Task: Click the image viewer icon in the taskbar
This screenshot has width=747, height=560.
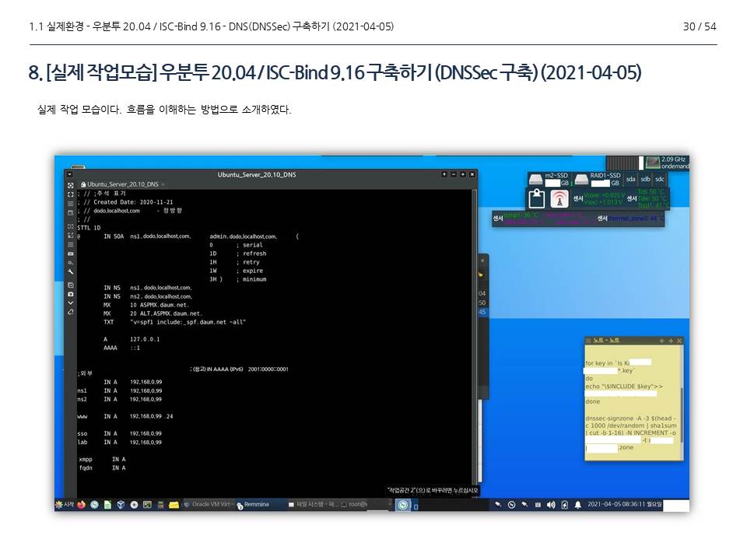Action: point(147,505)
